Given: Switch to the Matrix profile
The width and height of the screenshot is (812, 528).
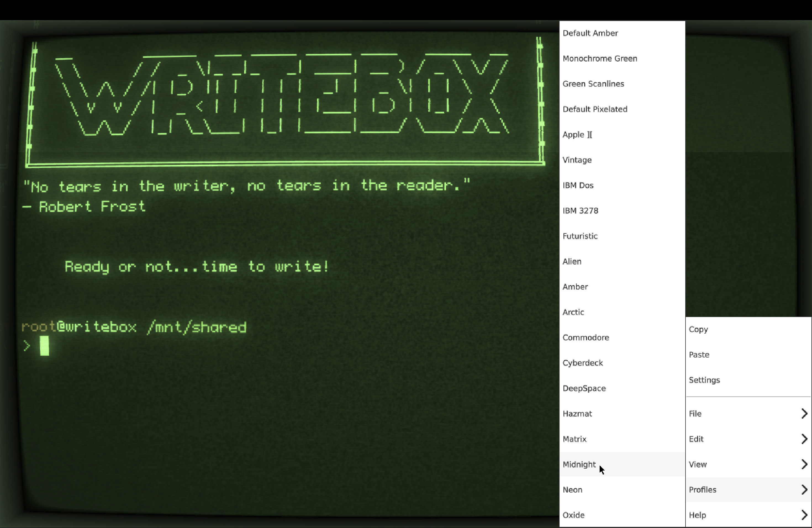Looking at the screenshot, I should click(622, 439).
